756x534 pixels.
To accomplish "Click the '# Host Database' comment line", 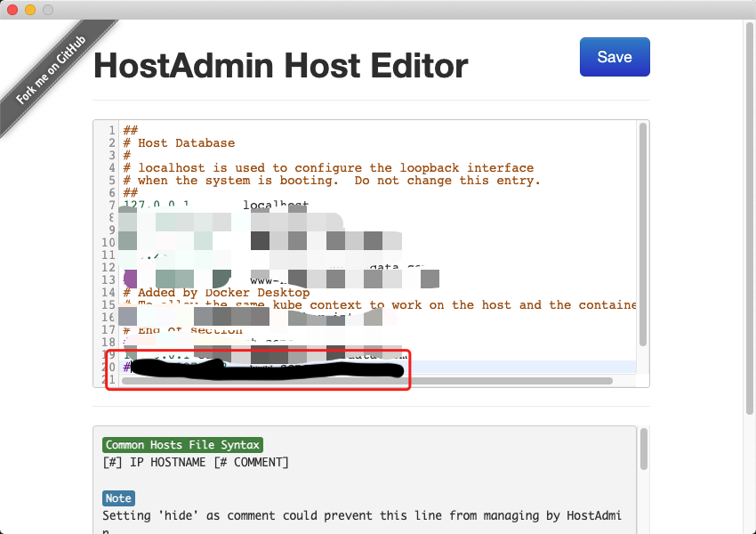I will [x=179, y=142].
